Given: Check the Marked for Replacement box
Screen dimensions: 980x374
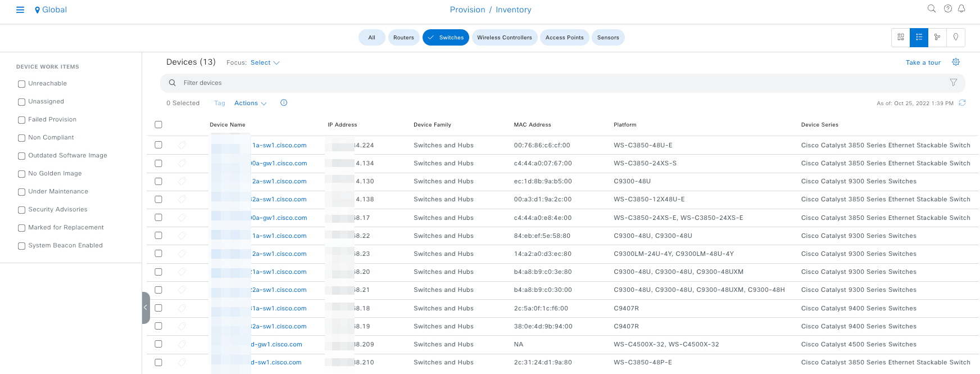Looking at the screenshot, I should pyautogui.click(x=21, y=228).
